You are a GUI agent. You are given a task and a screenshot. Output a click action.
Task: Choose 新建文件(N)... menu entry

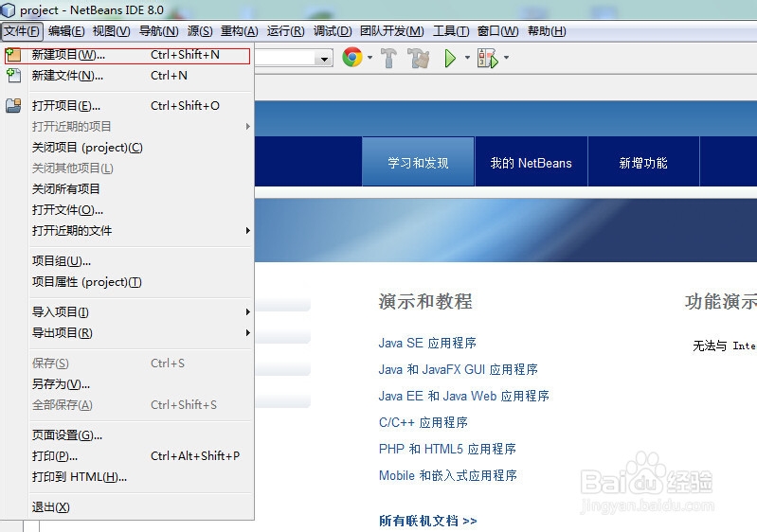pyautogui.click(x=128, y=76)
